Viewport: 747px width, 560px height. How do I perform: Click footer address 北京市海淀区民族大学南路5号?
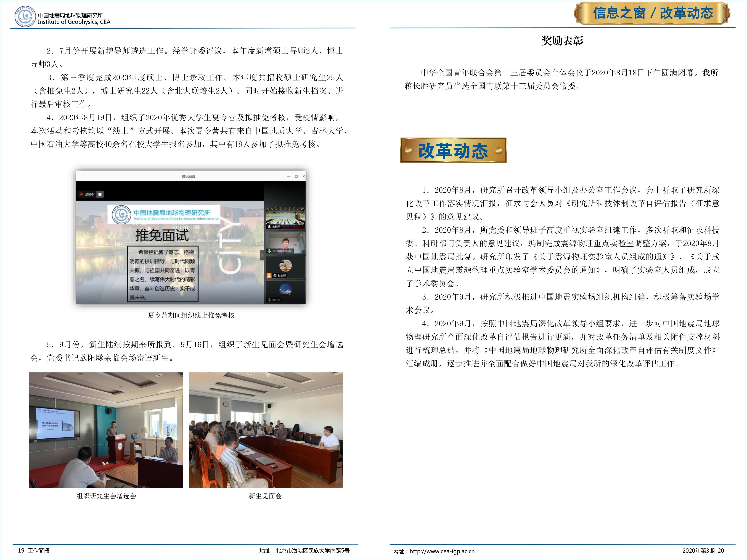point(312,551)
